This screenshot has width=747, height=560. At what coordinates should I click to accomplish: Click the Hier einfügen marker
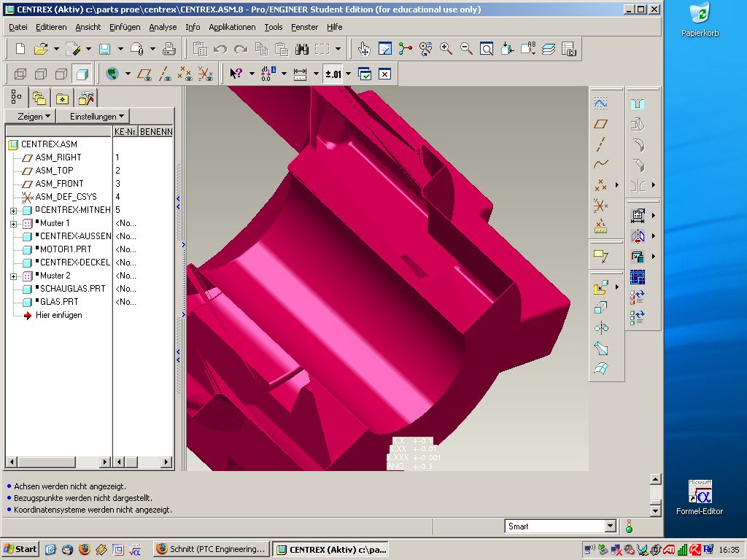[x=58, y=315]
